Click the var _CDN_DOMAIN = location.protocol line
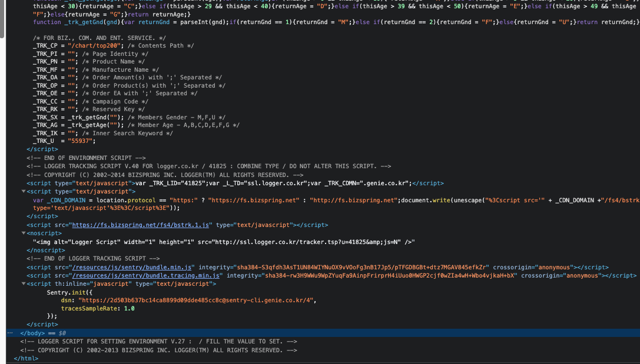Image resolution: width=640 pixels, height=364 pixels. coord(336,200)
